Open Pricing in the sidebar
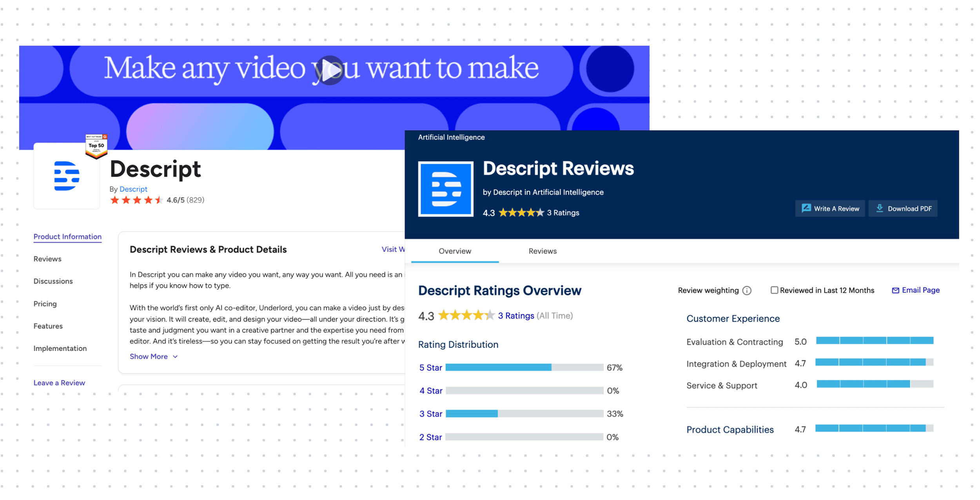This screenshot has height=500, width=980. [45, 303]
